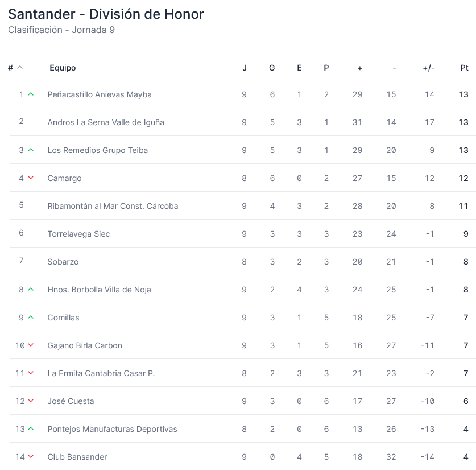
Task: Click green up arrow next to Peñacastillo Anievas Mayba
Action: 31,94
